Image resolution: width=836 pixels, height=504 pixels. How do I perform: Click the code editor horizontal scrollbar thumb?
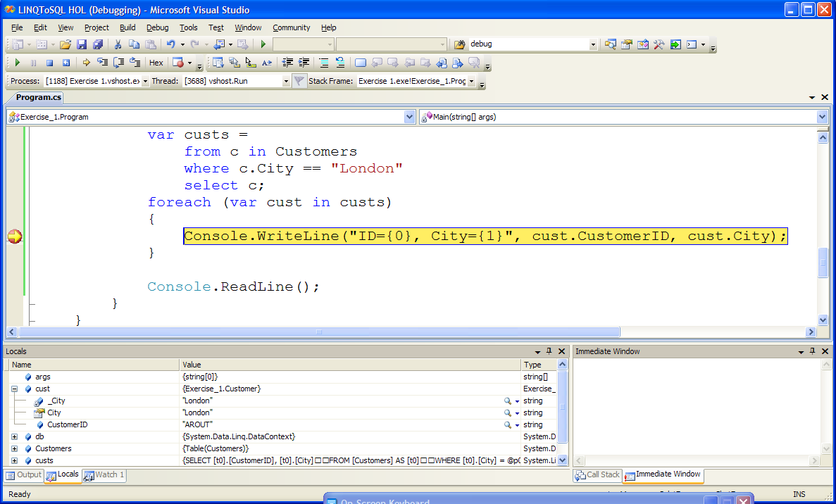click(319, 332)
